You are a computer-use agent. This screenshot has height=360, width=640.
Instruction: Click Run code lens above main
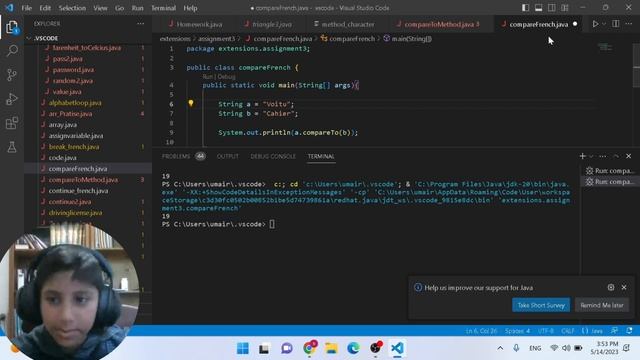click(x=207, y=77)
